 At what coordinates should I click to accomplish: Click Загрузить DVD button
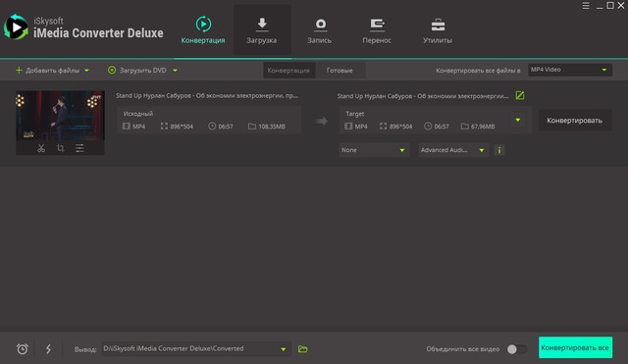[x=137, y=71]
